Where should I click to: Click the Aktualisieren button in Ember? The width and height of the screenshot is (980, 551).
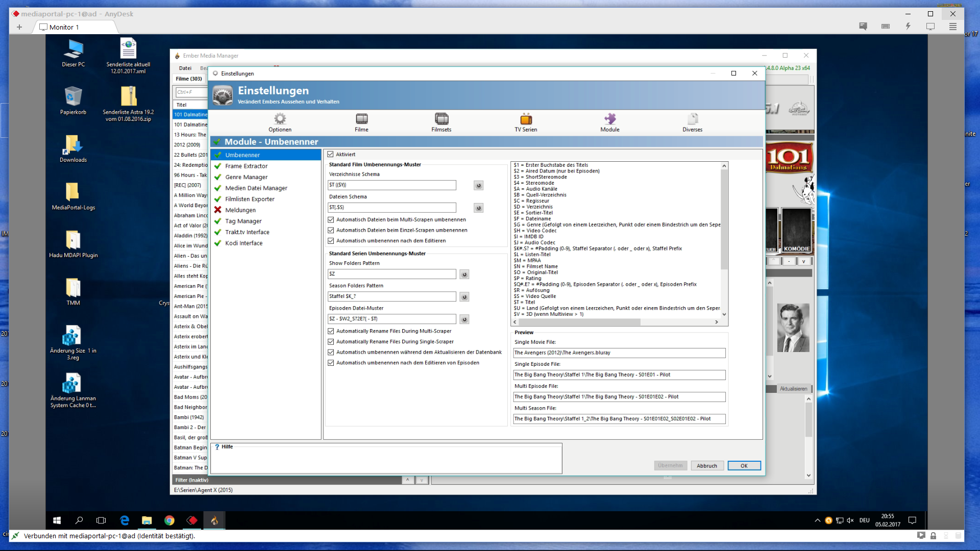tap(793, 389)
